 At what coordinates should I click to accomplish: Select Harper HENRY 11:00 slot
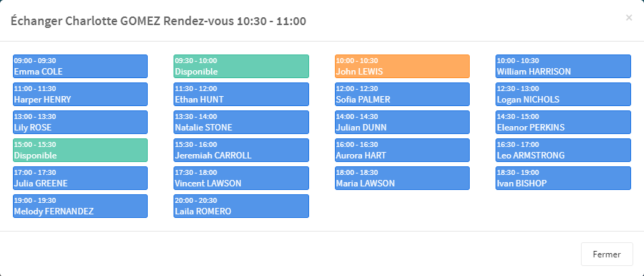click(x=80, y=94)
